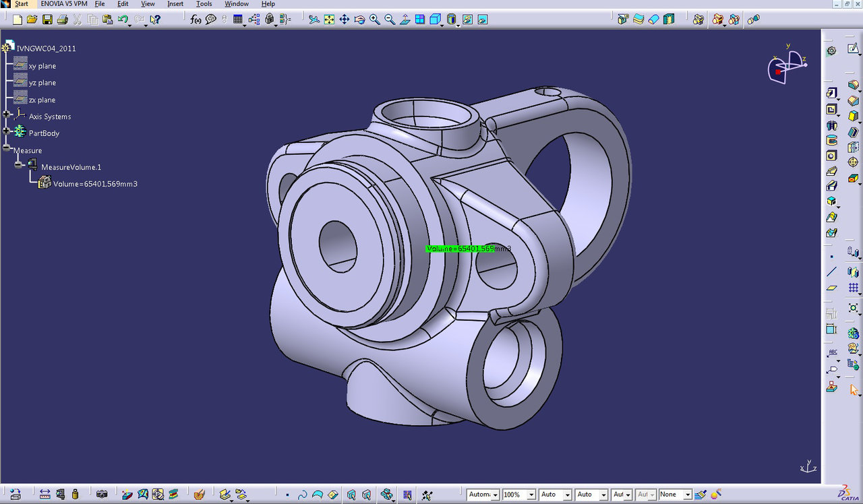Collapse the Measure node
This screenshot has height=504, width=863.
pos(6,148)
